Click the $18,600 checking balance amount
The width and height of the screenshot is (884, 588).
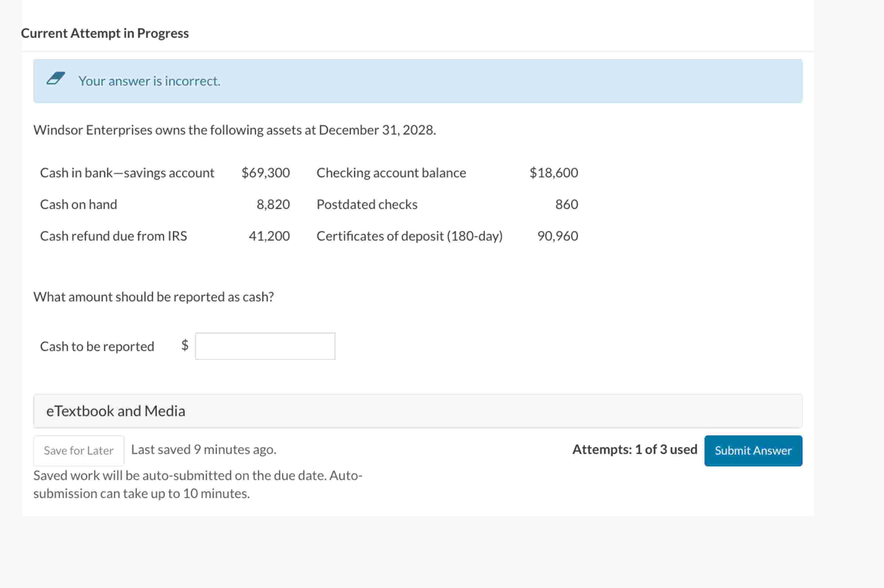point(553,172)
